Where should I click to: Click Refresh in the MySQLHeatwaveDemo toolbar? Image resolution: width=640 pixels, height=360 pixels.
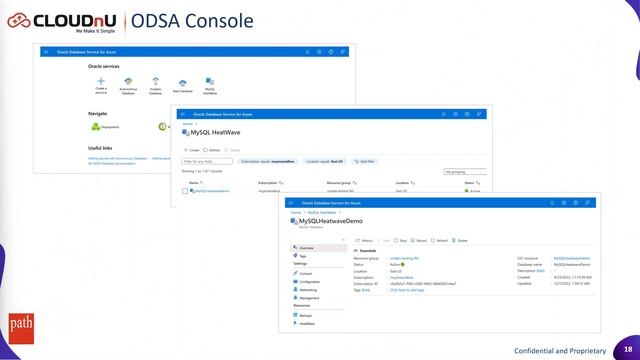[440, 241]
